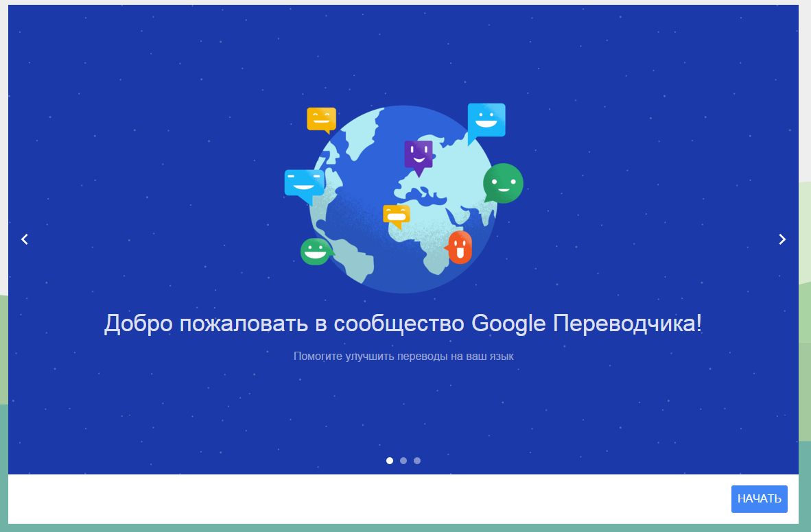Click the subtitle Помогите улучшить переводы
This screenshot has height=532, width=811.
403,356
